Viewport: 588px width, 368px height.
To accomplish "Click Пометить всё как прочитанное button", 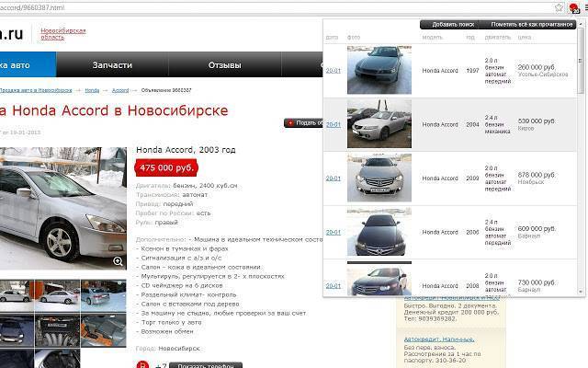I will (531, 25).
